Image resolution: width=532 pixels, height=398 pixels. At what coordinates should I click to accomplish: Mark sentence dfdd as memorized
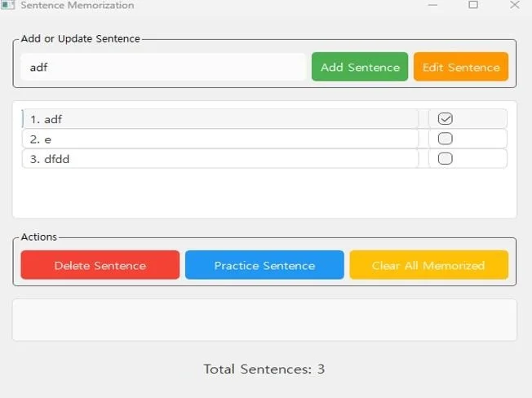[446, 158]
